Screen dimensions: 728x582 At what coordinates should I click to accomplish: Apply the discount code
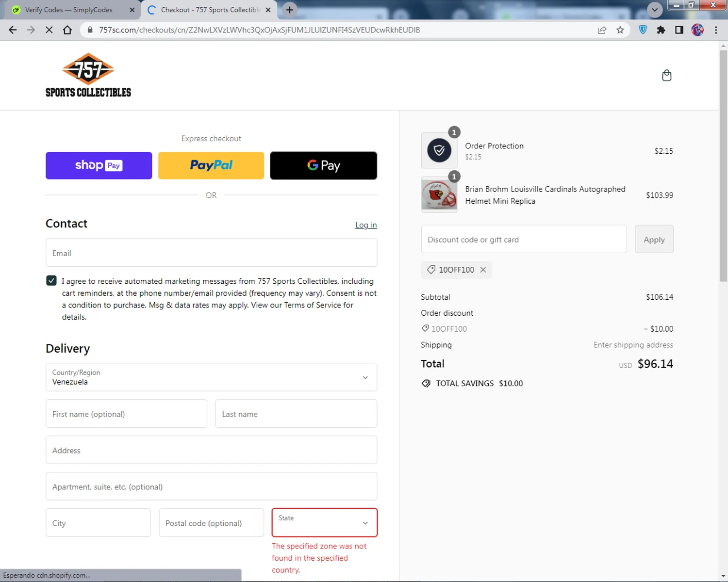(654, 239)
